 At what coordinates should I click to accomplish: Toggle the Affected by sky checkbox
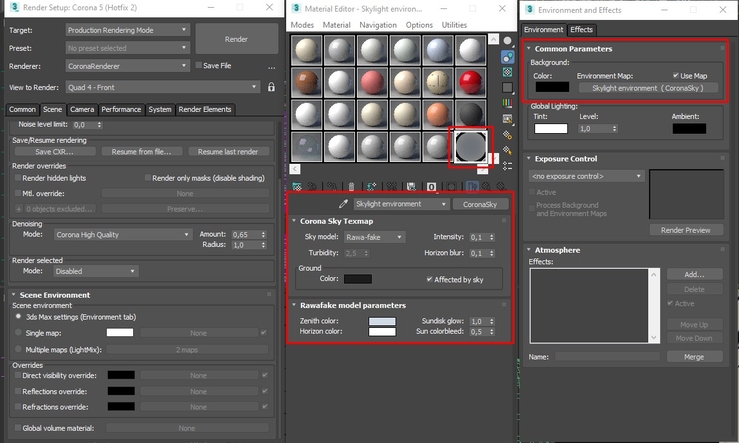click(x=431, y=279)
